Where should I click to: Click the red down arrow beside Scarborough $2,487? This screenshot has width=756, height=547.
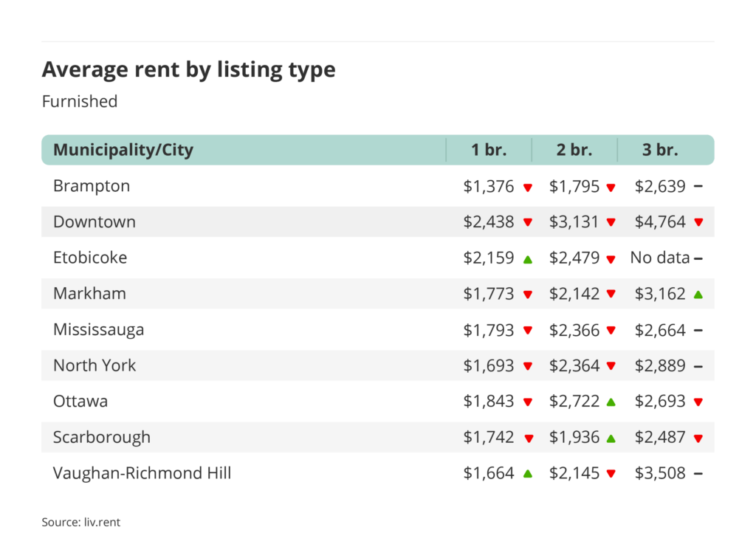tap(698, 438)
